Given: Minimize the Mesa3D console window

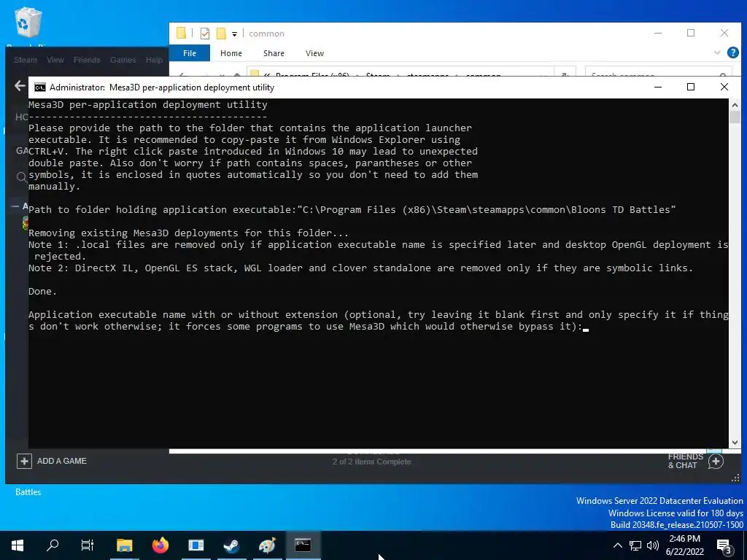Looking at the screenshot, I should tap(658, 87).
